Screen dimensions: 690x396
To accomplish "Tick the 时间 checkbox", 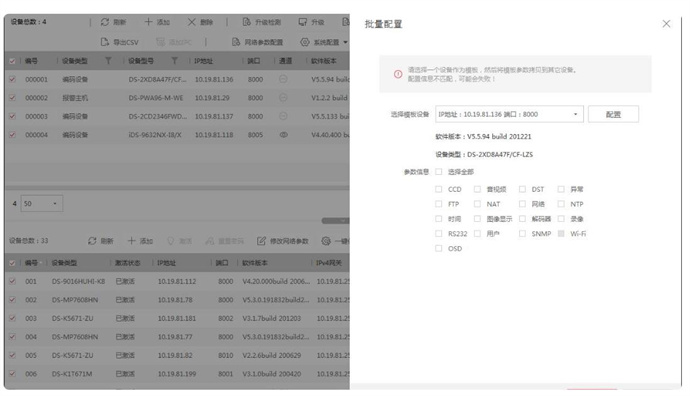I will click(x=439, y=219).
